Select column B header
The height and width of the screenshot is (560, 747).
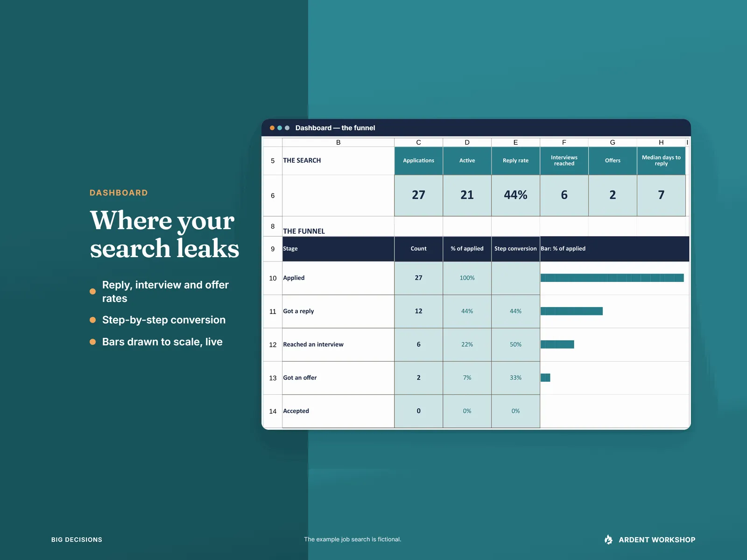pyautogui.click(x=338, y=142)
